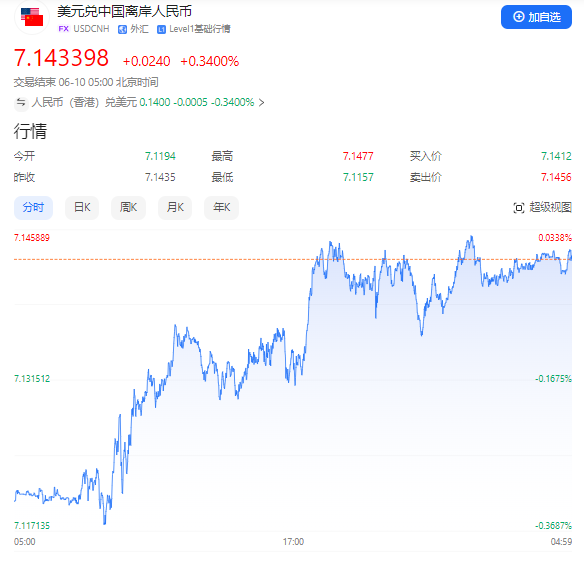Viewport: 584px width, 561px height.
Task: Switch to the 分时 chart tab
Action: (x=33, y=207)
